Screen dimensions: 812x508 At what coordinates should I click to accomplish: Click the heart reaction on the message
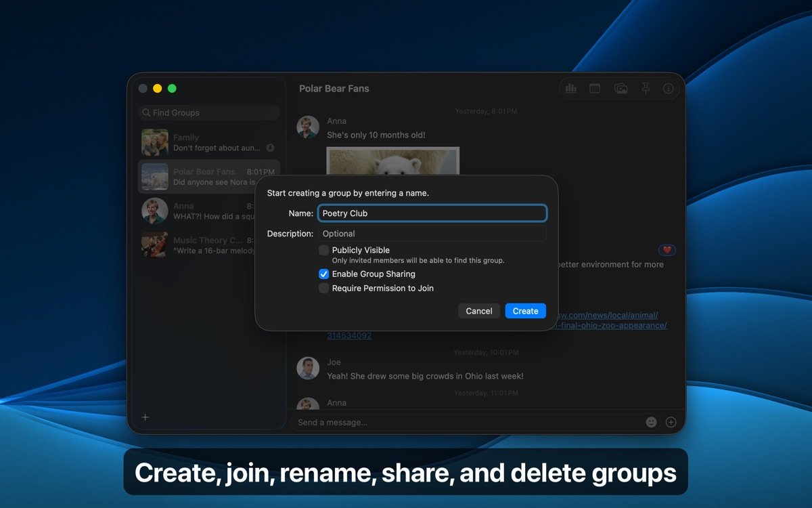tap(667, 250)
